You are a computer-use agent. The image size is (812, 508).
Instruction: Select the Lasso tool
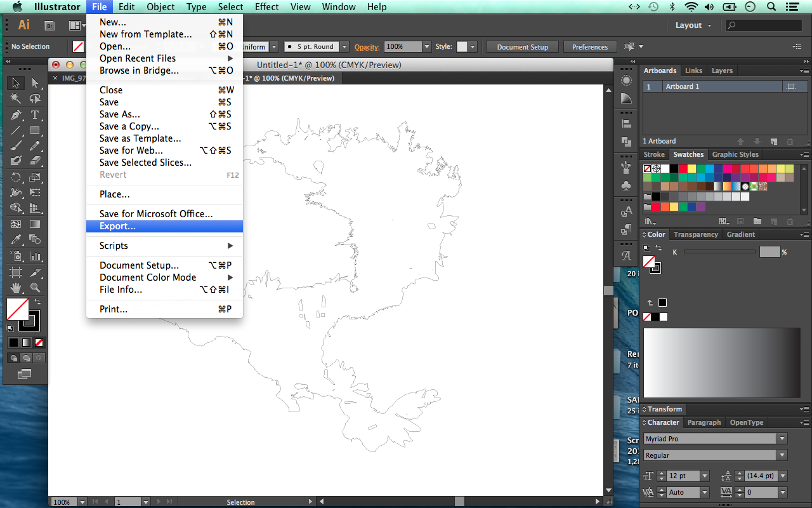pos(35,99)
